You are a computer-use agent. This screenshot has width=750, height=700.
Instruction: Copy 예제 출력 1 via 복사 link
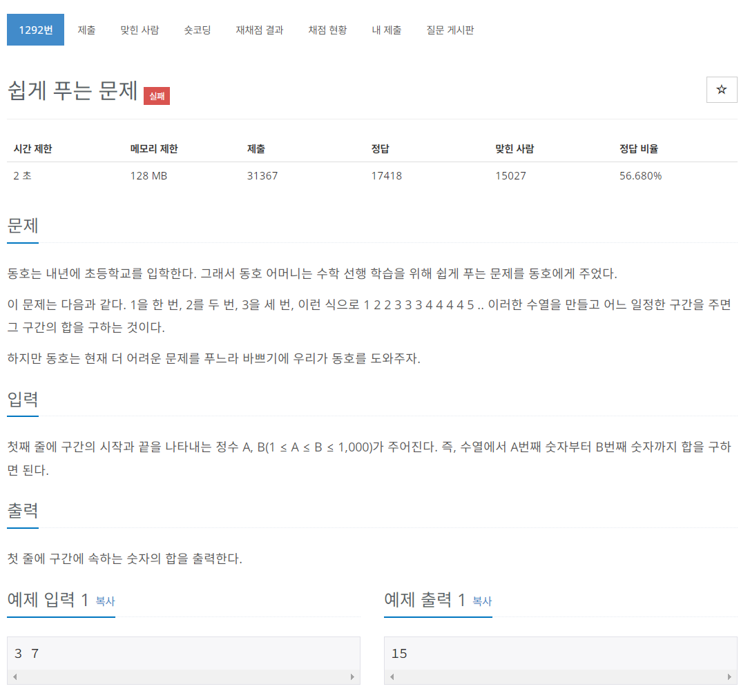482,601
